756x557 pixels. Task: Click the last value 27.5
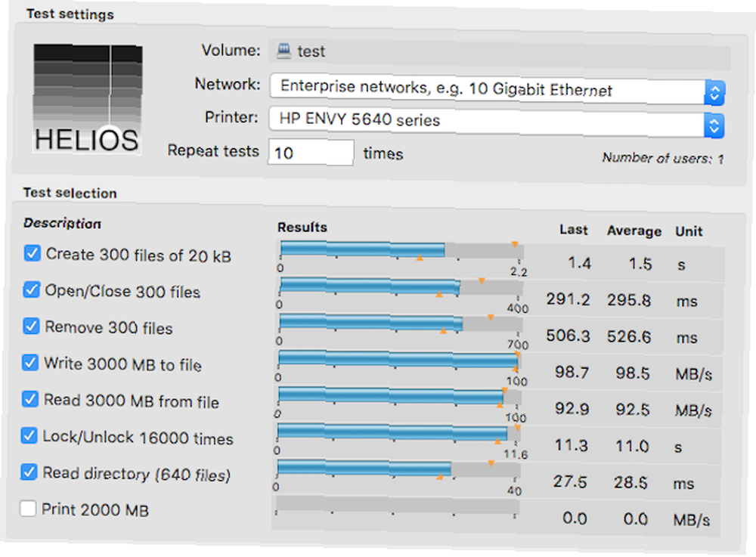tap(570, 482)
